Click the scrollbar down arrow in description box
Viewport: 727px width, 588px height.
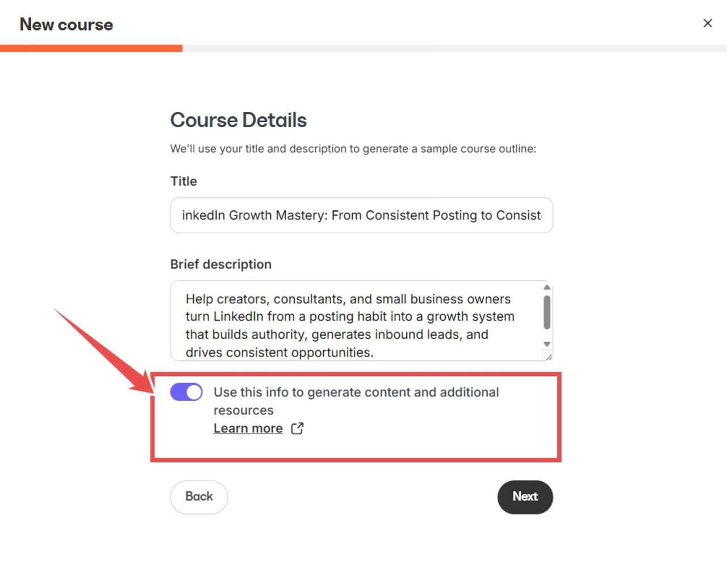point(546,345)
